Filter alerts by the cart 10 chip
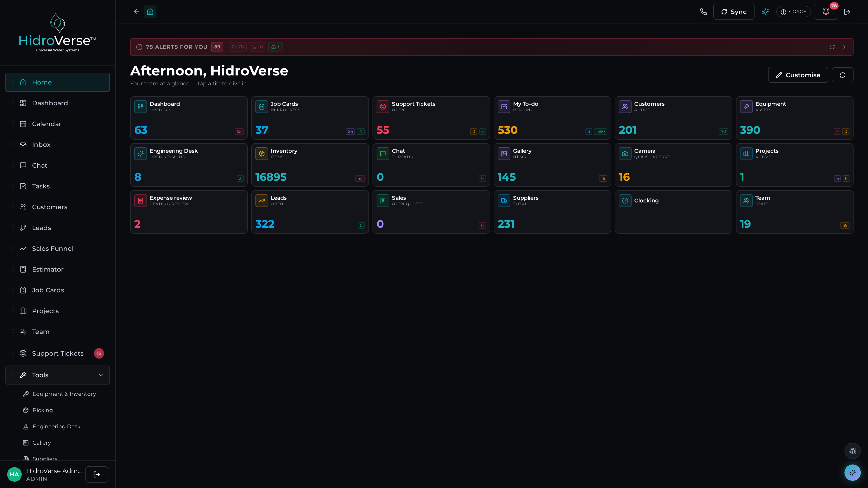Viewport: 868px width, 488px height. tap(257, 47)
